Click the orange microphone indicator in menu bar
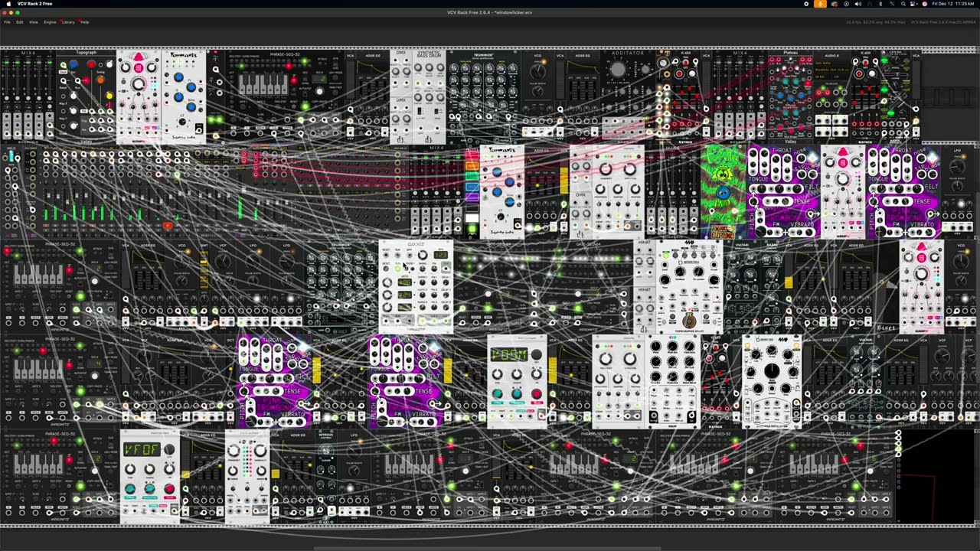Image resolution: width=980 pixels, height=551 pixels. [820, 4]
